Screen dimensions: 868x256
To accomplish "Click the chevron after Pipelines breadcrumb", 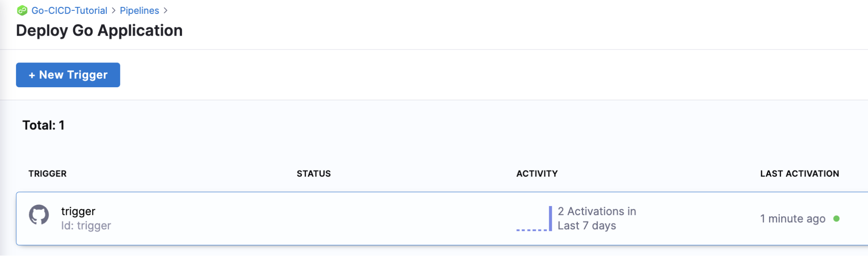I will (165, 11).
